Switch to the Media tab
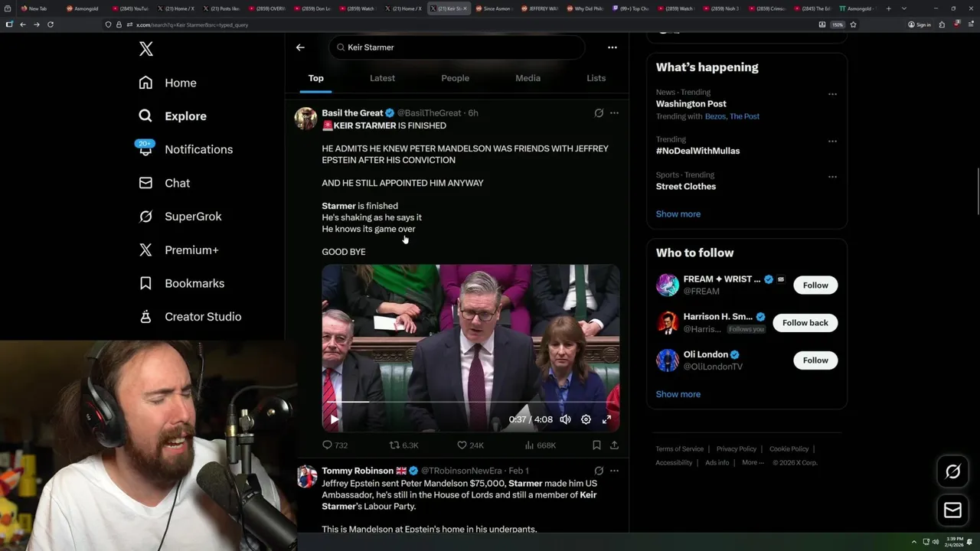 [x=528, y=78]
